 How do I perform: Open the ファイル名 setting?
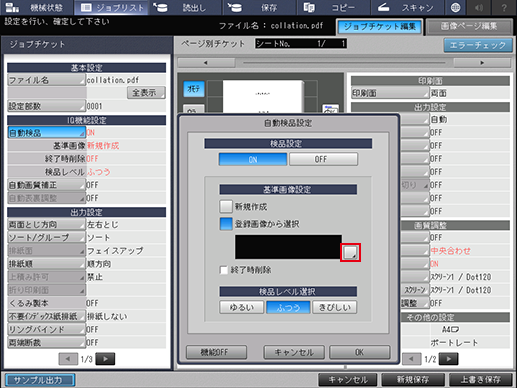coord(46,80)
